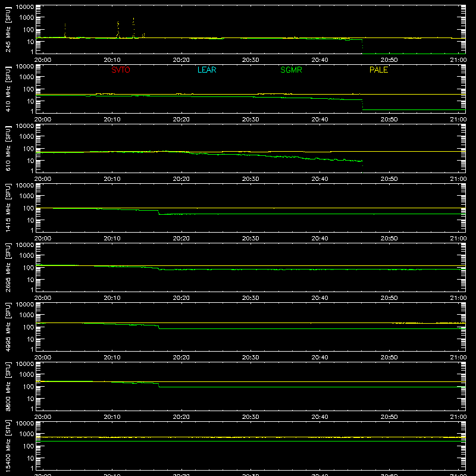Click the tallest yellow burst spike in 245 MHz plot
The width and height of the screenshot is (476, 476).
click(x=133, y=27)
